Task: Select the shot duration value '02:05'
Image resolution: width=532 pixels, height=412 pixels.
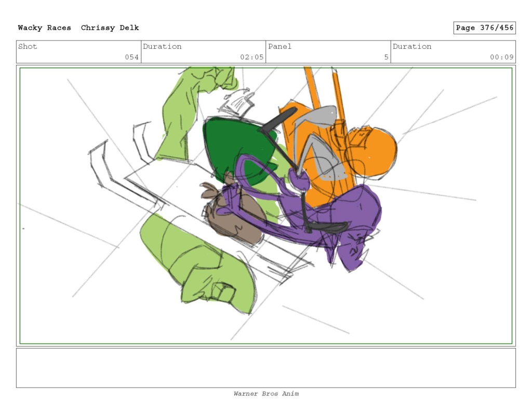Action: [x=252, y=57]
